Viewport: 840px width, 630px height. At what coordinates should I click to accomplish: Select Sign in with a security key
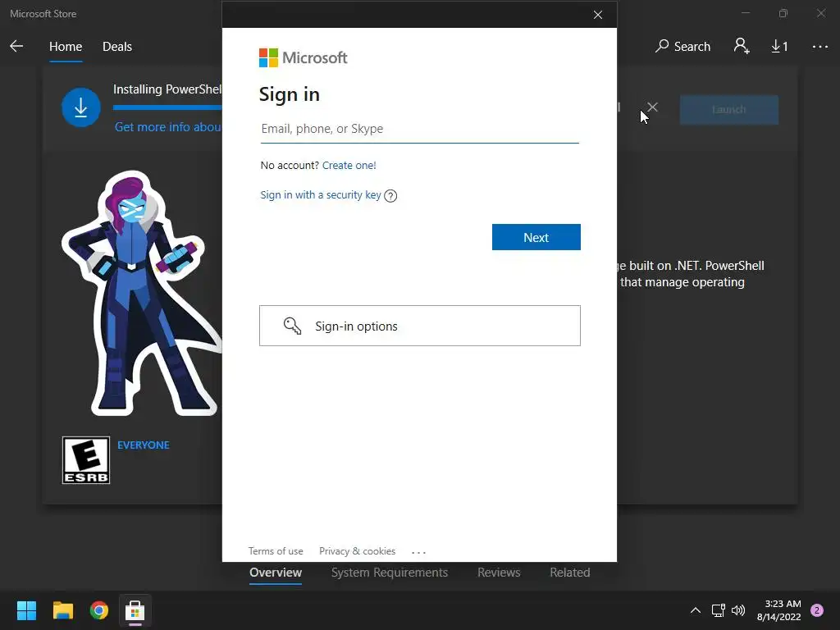point(321,195)
